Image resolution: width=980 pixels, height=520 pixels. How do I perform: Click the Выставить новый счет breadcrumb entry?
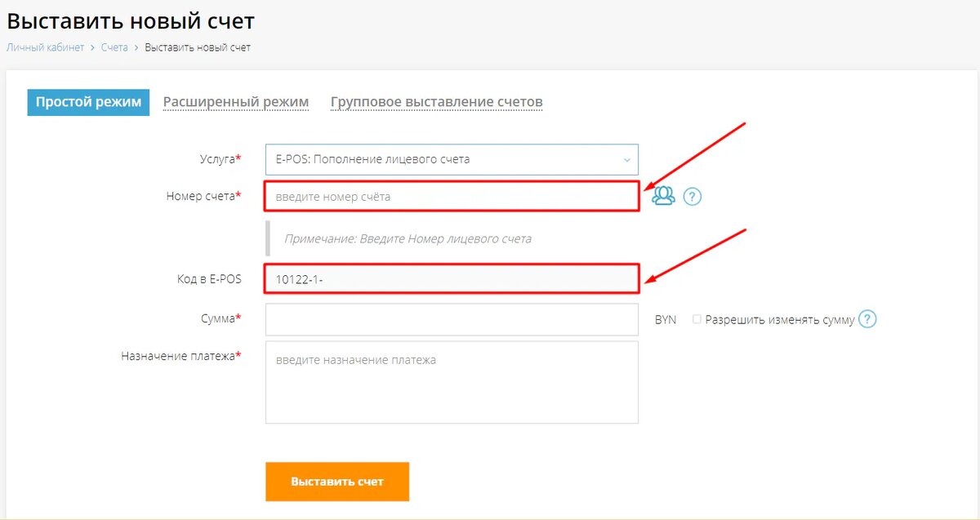tap(198, 47)
